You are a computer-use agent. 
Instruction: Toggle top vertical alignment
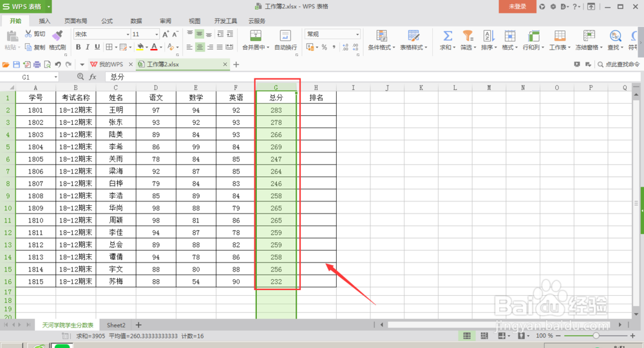click(190, 33)
